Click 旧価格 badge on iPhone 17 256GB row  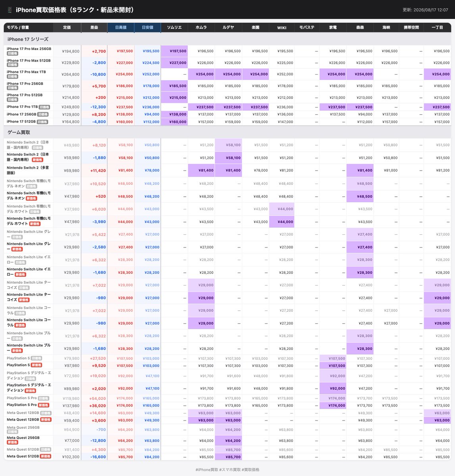click(43, 114)
